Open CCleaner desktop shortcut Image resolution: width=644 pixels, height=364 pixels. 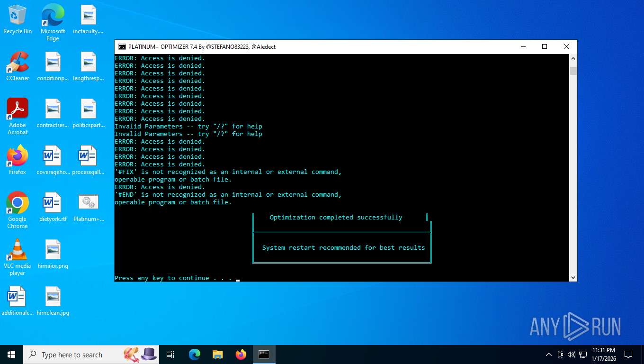[x=18, y=66]
